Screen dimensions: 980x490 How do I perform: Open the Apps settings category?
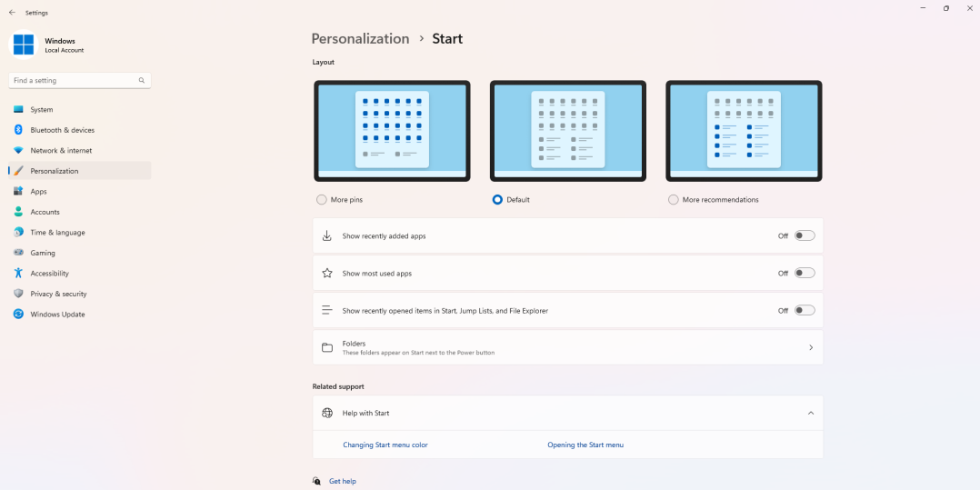pyautogui.click(x=38, y=192)
